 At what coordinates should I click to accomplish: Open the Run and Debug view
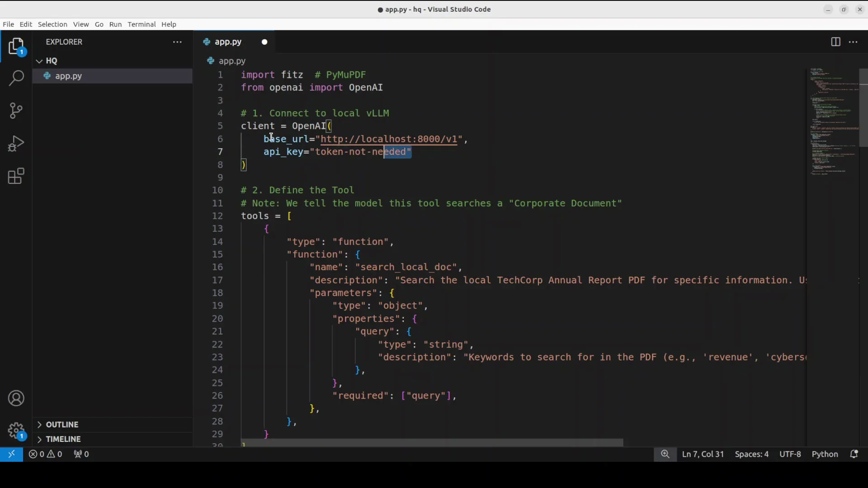pyautogui.click(x=16, y=144)
